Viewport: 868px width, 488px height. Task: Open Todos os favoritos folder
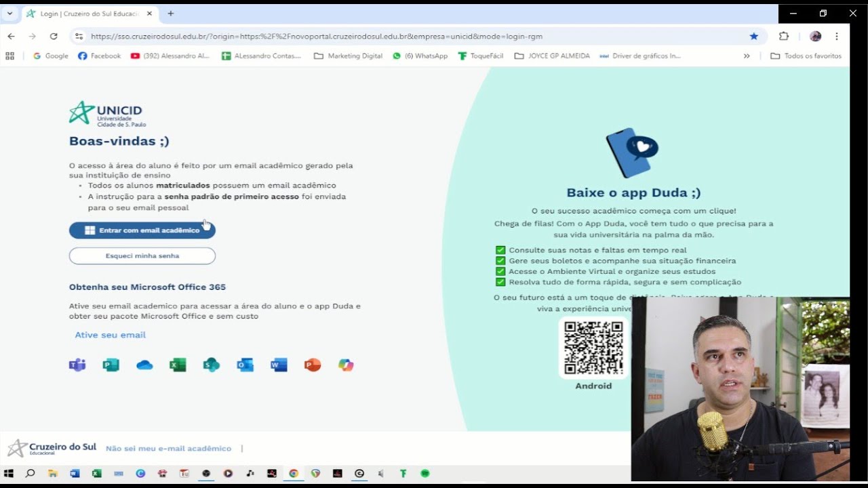[x=806, y=56]
